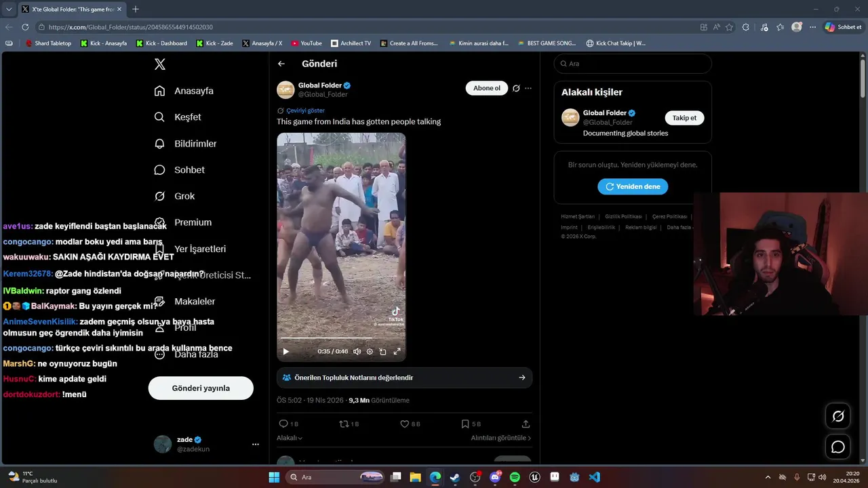The width and height of the screenshot is (868, 488).
Task: Open Gizlilik Politikası footer link
Action: (x=623, y=217)
